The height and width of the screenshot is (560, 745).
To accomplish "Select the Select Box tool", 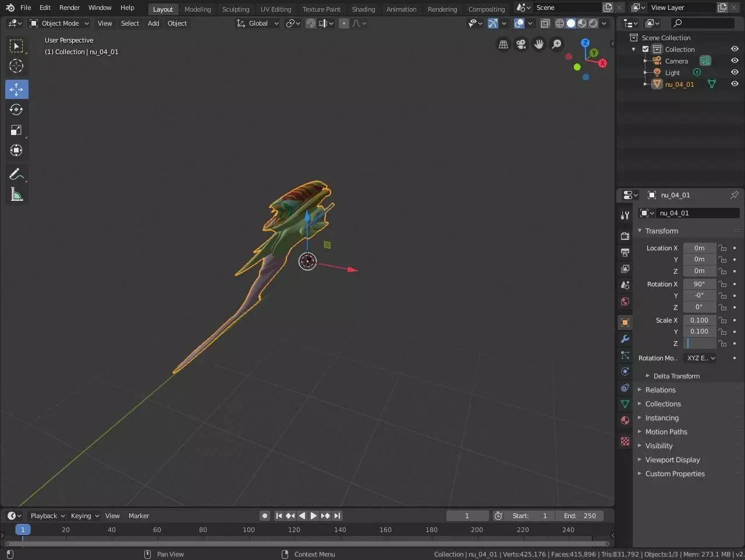I will click(x=16, y=46).
